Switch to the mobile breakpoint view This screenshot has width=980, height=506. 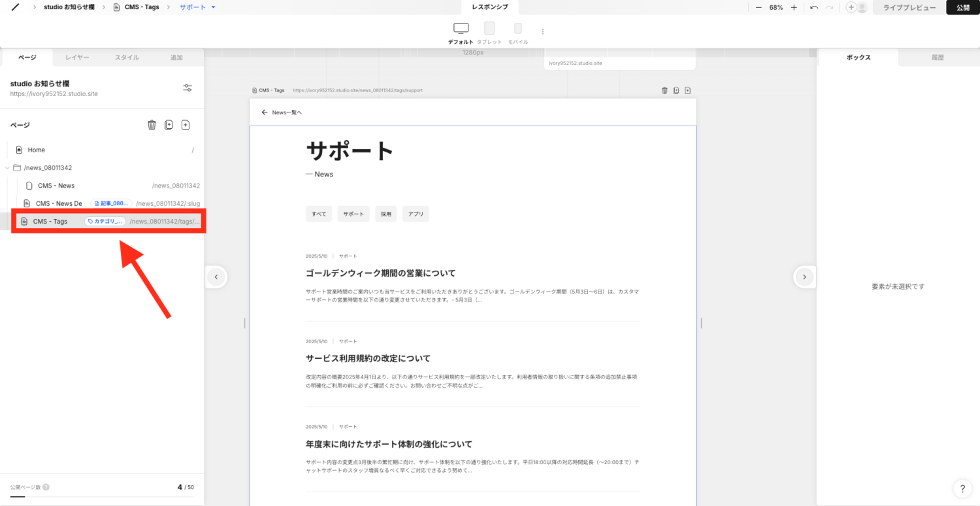click(517, 29)
